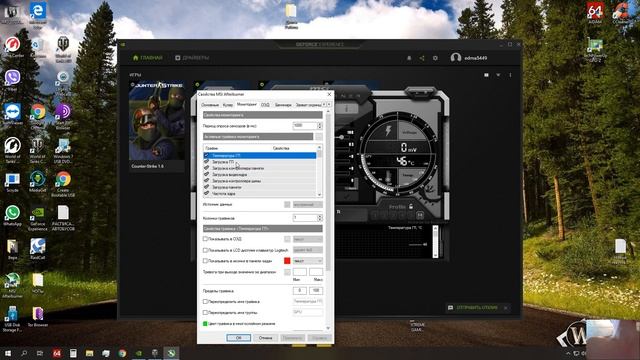The width and height of the screenshot is (640, 360).
Task: Open the AIDA64 taskbar icon
Action: click(x=57, y=353)
